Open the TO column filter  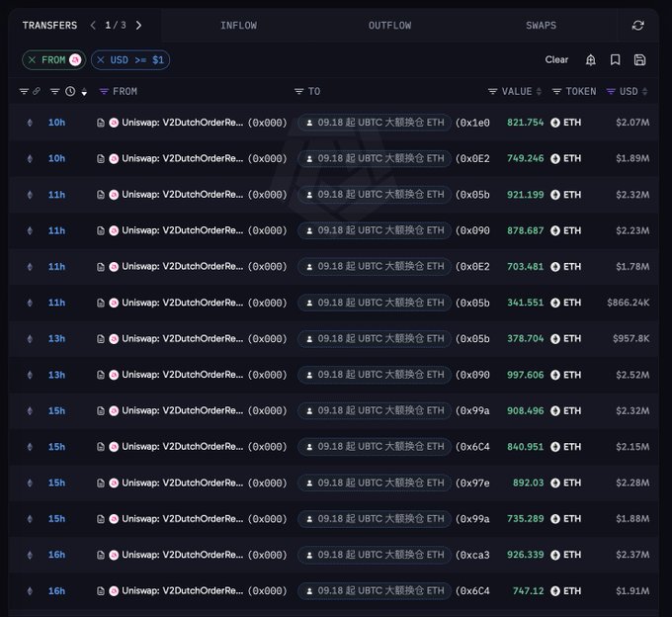pyautogui.click(x=298, y=91)
